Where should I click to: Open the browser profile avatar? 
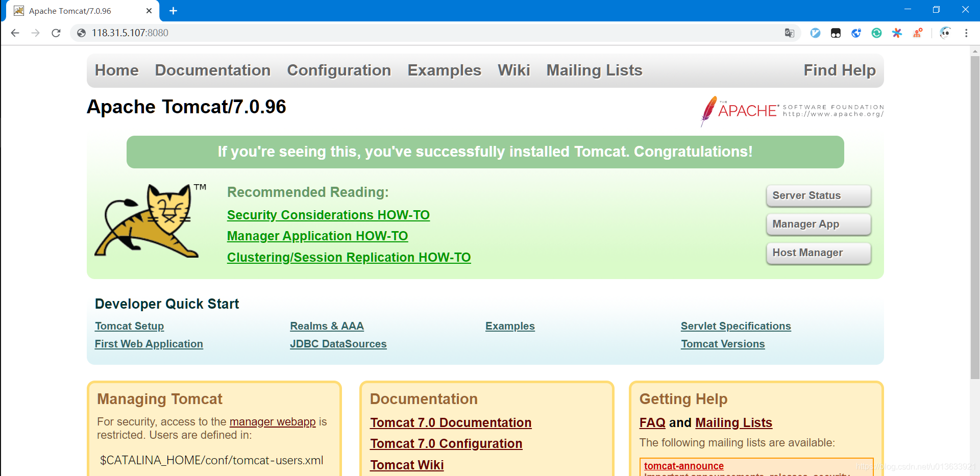[945, 33]
